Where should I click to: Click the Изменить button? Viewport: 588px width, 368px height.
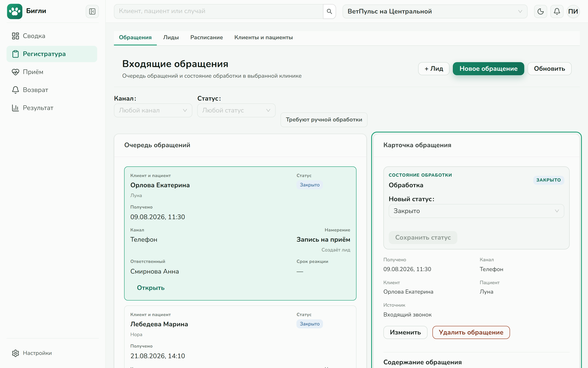[405, 332]
